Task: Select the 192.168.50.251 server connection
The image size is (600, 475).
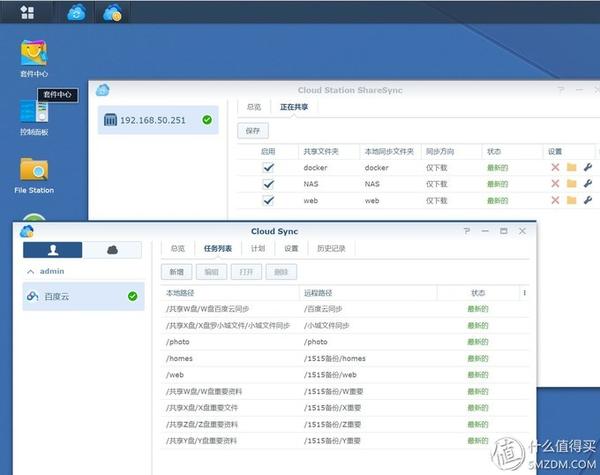Action: (x=158, y=120)
